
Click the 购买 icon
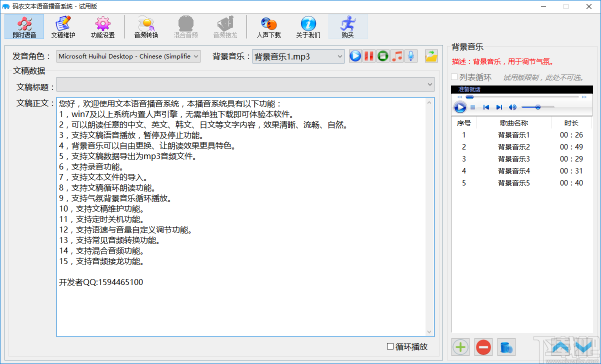point(347,26)
